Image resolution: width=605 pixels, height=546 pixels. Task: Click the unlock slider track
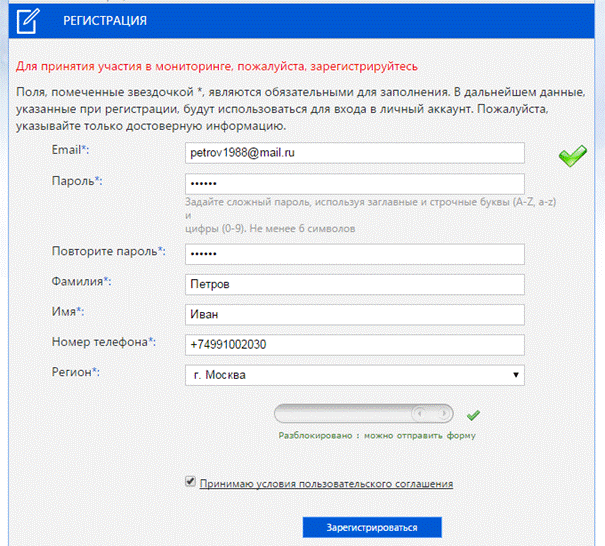363,414
